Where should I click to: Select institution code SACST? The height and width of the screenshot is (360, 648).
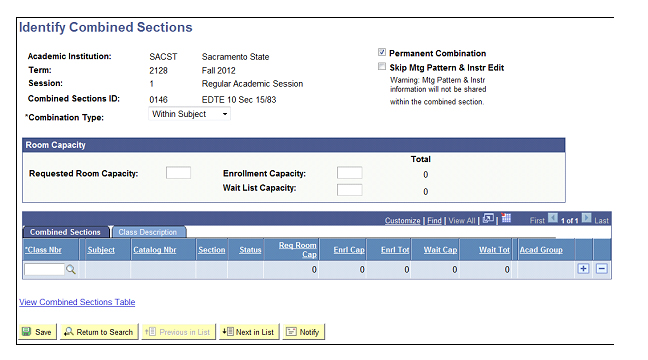(163, 57)
